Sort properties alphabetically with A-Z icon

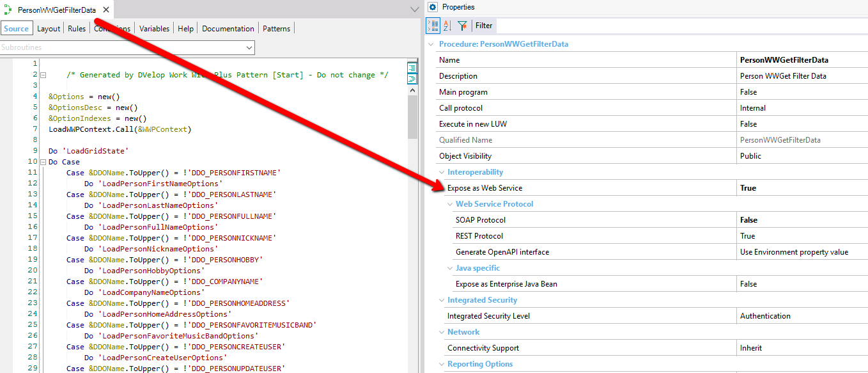click(447, 26)
